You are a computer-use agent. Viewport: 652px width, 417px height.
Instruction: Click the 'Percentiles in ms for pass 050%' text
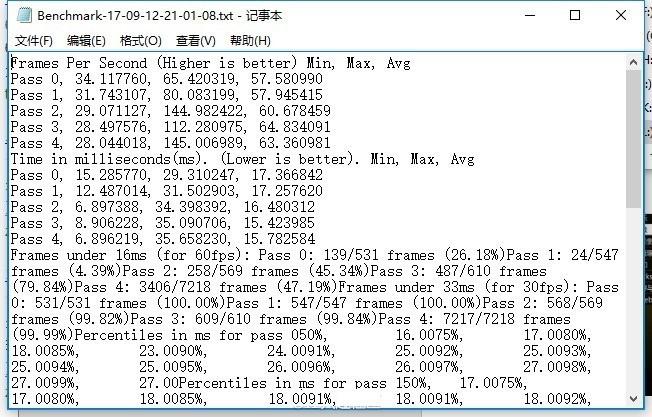point(201,336)
